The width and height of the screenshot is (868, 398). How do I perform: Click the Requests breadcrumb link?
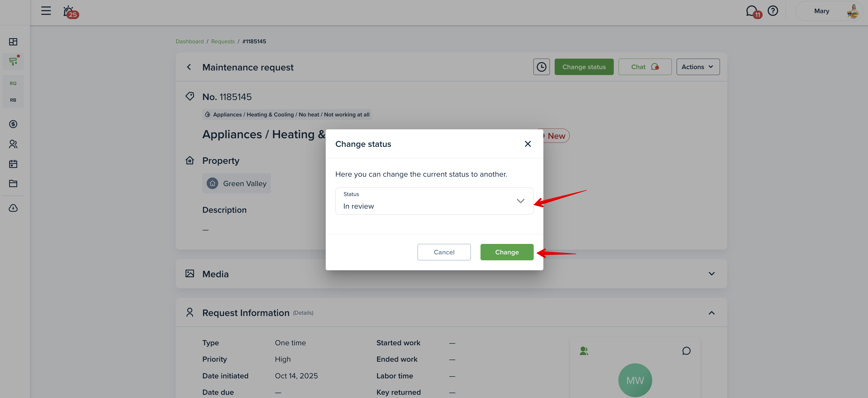coord(223,41)
